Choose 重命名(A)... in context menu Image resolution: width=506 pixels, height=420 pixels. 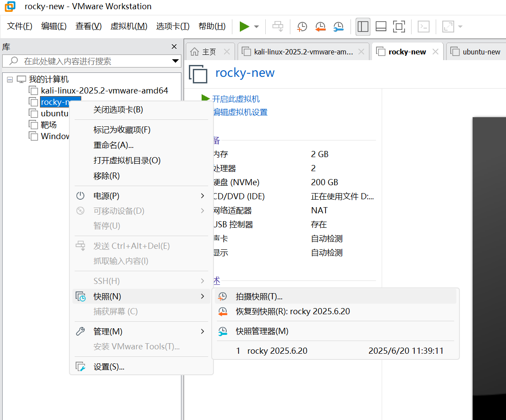[x=141, y=145]
